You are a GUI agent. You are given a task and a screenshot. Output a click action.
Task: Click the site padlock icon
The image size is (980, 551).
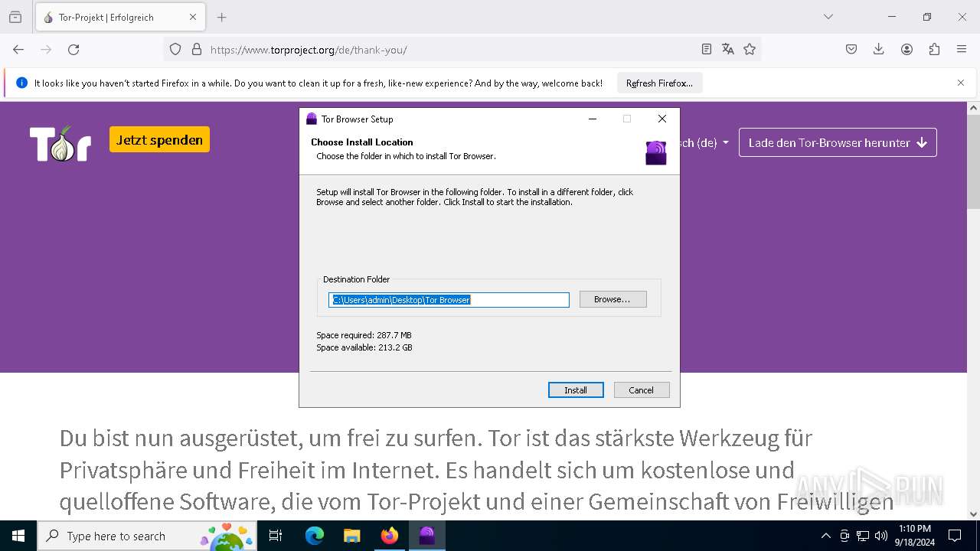tap(197, 50)
